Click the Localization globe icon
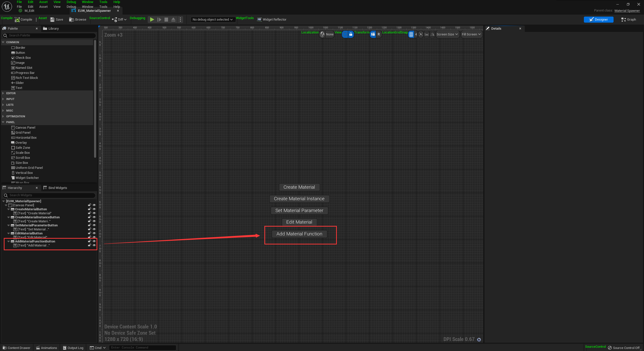 [322, 34]
